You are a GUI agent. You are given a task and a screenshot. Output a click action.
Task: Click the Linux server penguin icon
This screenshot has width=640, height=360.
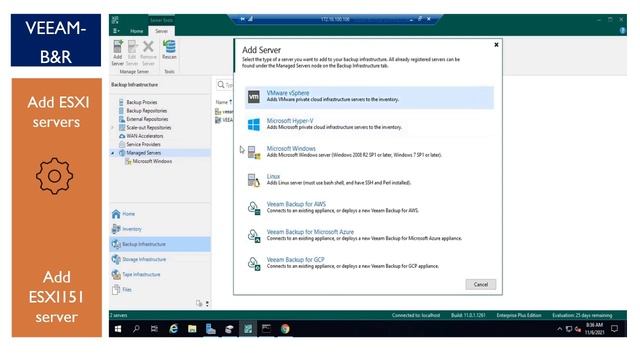(x=253, y=180)
